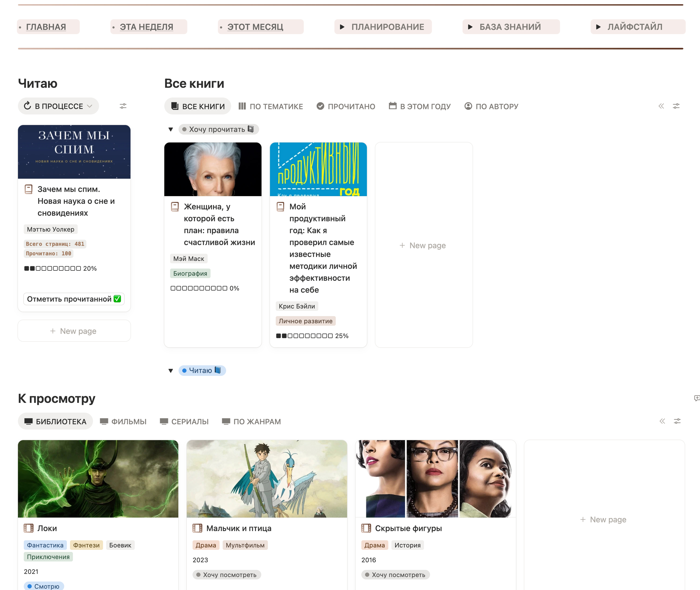The width and height of the screenshot is (700, 590).
Task: Click the История genre tag
Action: pyautogui.click(x=408, y=545)
